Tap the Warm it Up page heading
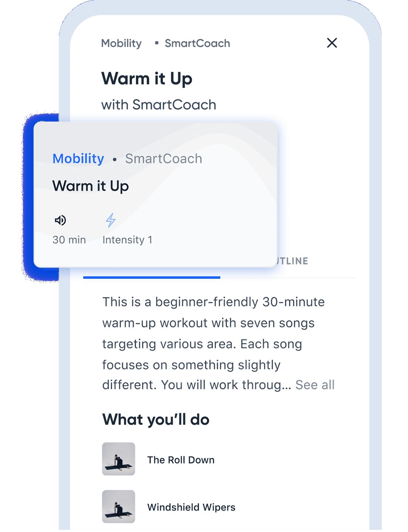The height and width of the screenshot is (532, 408). pyautogui.click(x=147, y=79)
